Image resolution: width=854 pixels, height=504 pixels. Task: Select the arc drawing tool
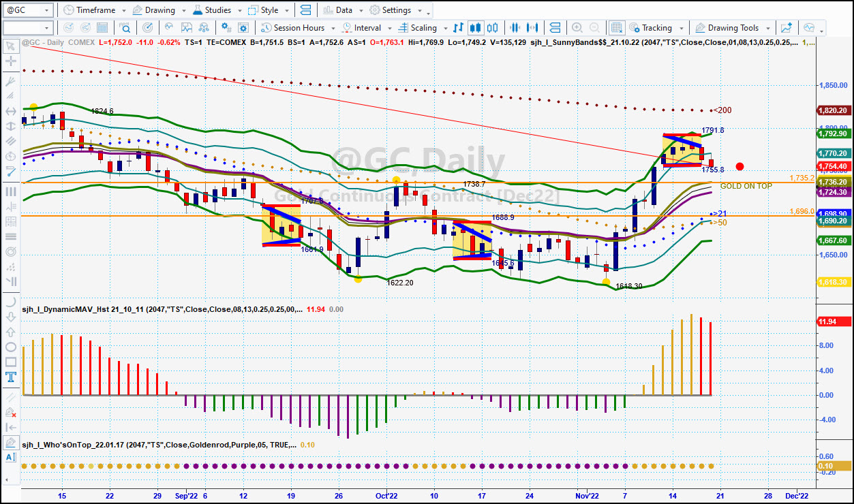(11, 302)
